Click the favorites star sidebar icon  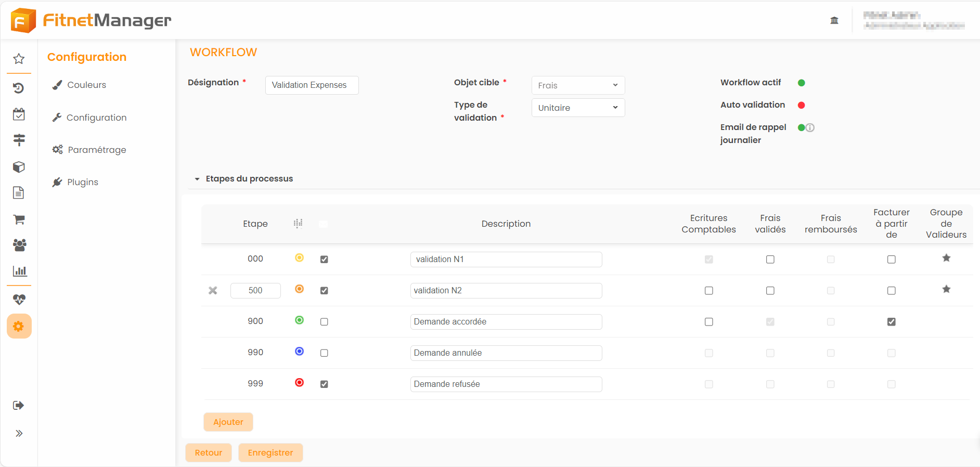pyautogui.click(x=19, y=59)
